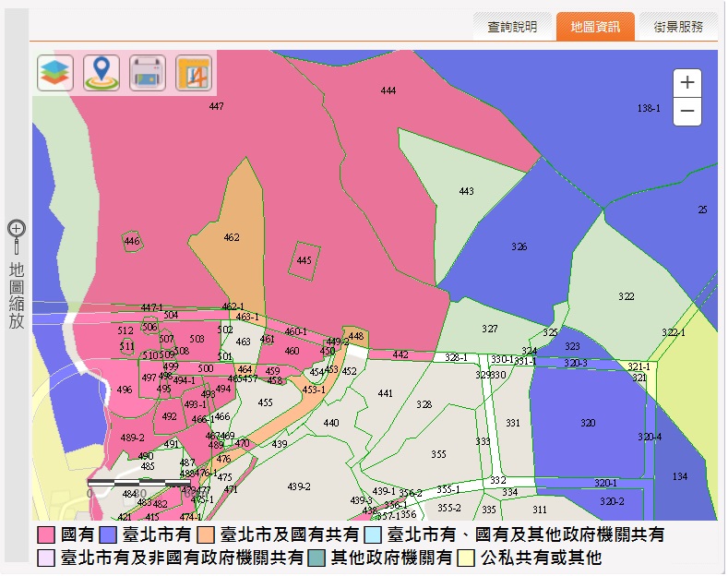Screen dimensions: 728x576
Task: Open the 街景服務 tab
Action: (678, 27)
